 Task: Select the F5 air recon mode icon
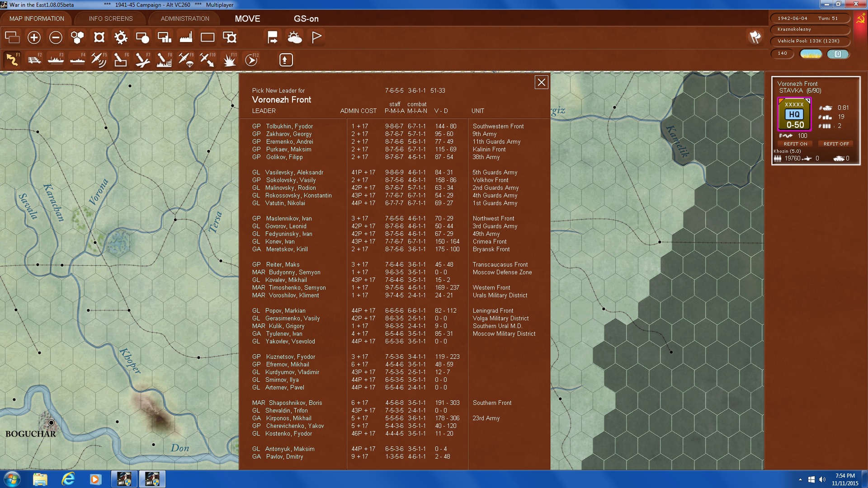pos(99,60)
